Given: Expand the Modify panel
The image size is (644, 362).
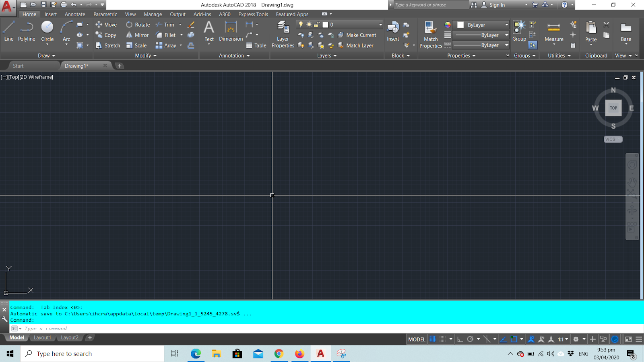Looking at the screenshot, I should (x=146, y=56).
